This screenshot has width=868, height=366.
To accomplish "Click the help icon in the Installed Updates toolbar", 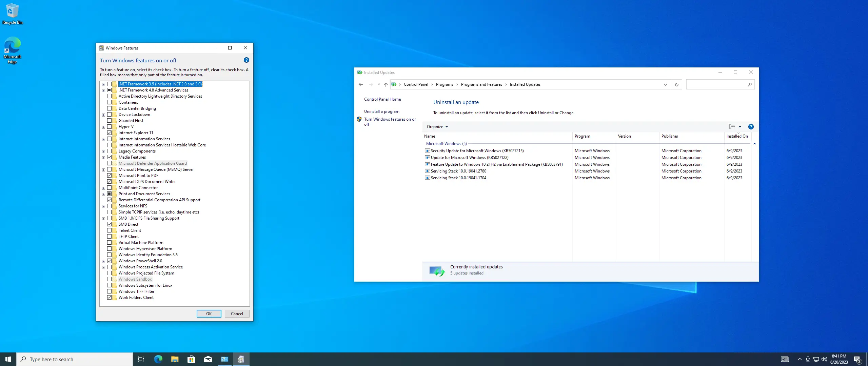I will click(x=751, y=127).
